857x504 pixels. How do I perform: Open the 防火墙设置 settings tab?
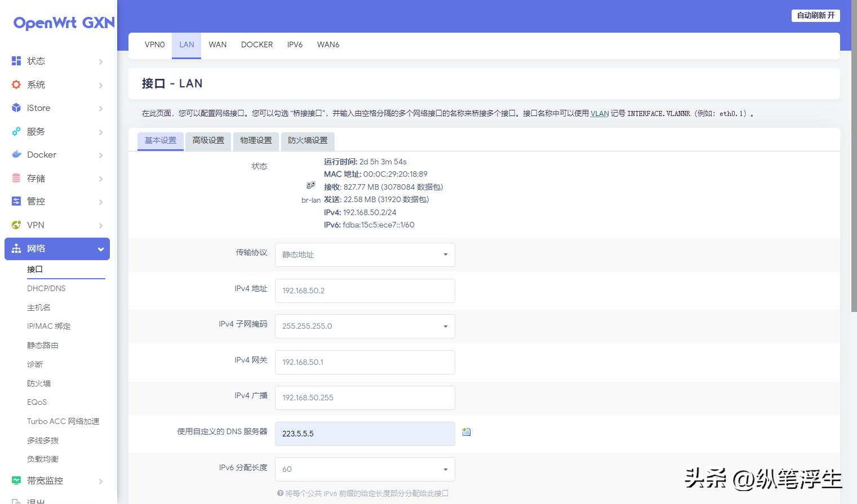click(308, 141)
